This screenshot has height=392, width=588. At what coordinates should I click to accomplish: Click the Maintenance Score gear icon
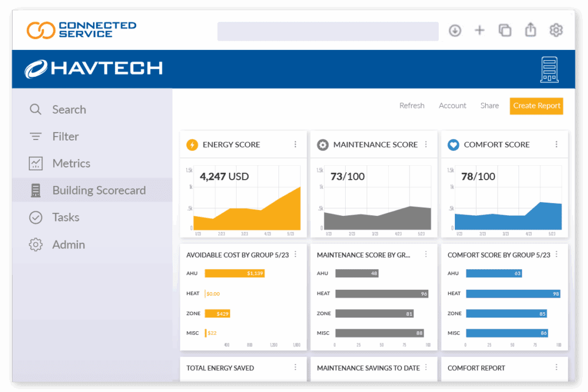point(322,145)
